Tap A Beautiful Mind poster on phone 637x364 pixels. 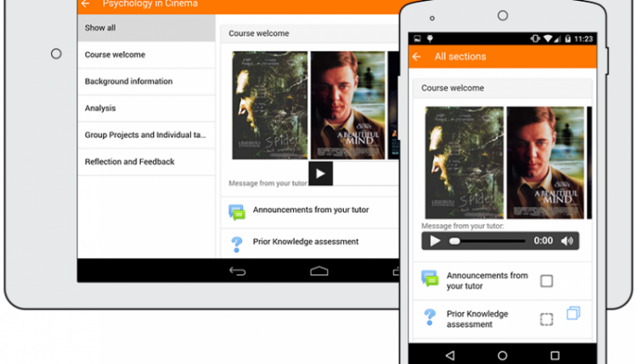click(x=545, y=163)
